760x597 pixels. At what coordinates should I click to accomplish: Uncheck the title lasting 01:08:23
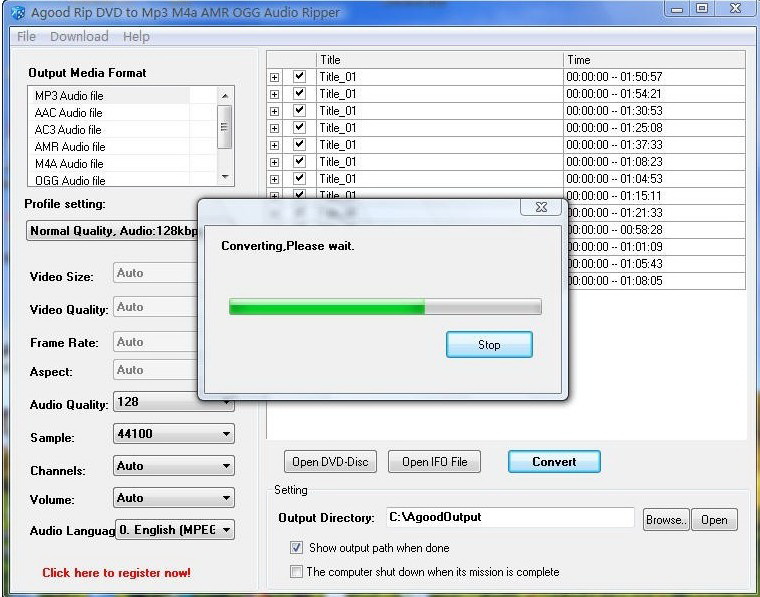pyautogui.click(x=300, y=161)
